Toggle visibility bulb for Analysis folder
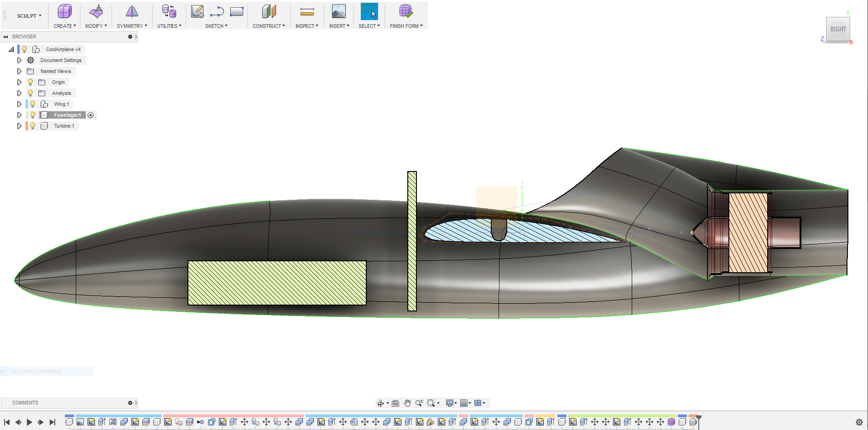The height and width of the screenshot is (430, 868). click(31, 93)
